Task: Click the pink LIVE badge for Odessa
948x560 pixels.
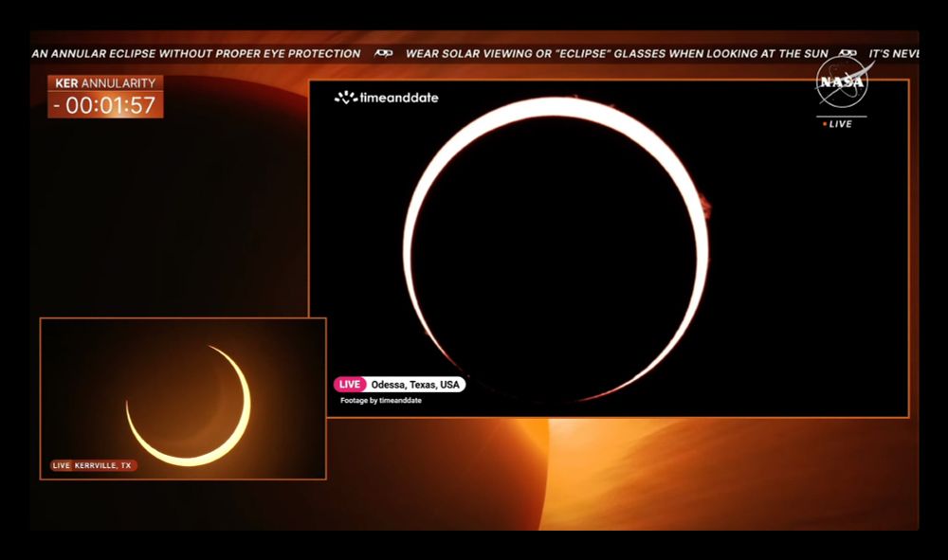Action: (x=350, y=384)
